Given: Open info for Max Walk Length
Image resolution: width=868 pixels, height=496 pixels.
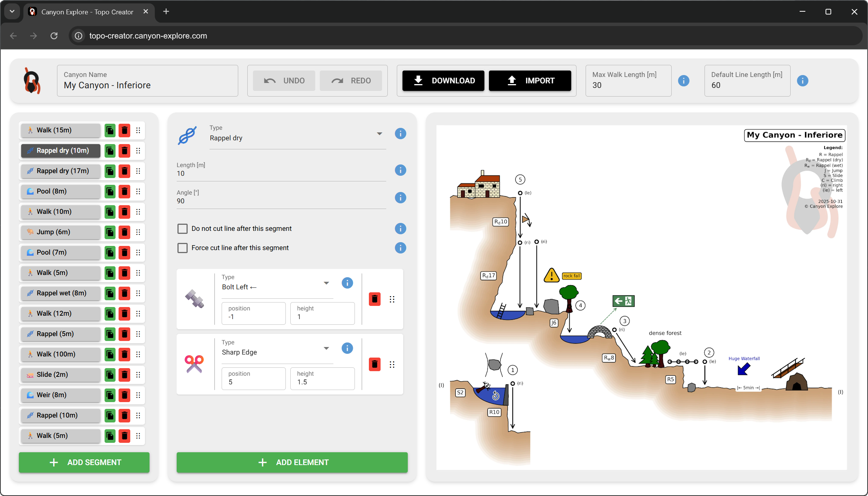Looking at the screenshot, I should pyautogui.click(x=683, y=81).
